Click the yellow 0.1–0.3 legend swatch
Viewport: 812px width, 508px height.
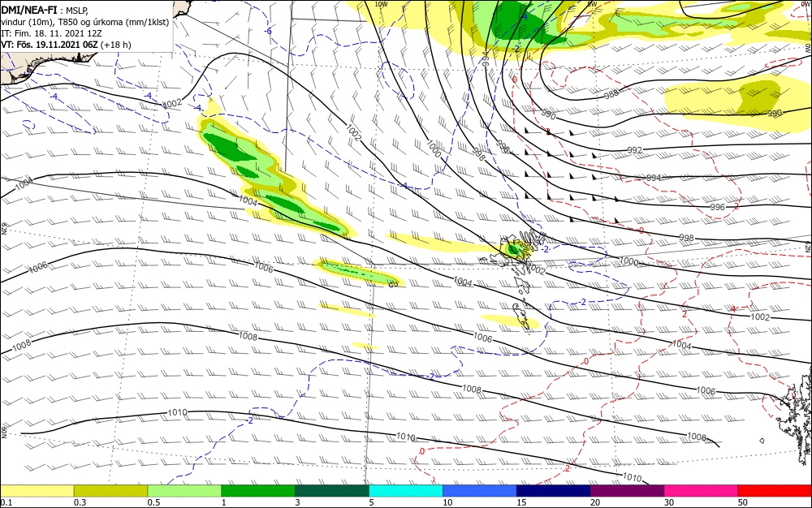point(37,491)
